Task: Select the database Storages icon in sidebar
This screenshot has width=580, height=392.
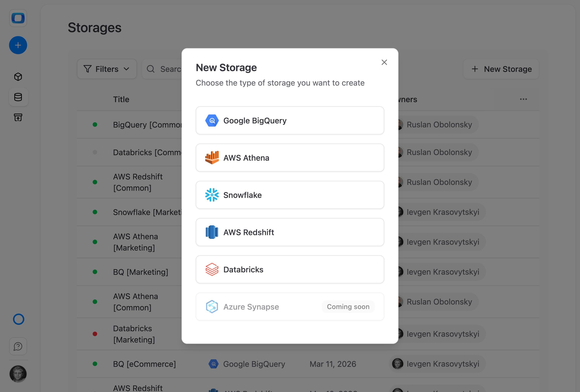Action: click(x=18, y=97)
